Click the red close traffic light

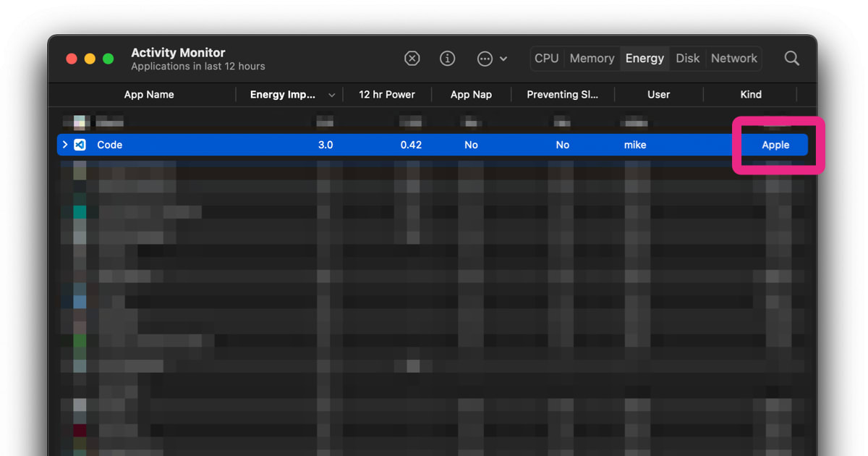tap(72, 59)
